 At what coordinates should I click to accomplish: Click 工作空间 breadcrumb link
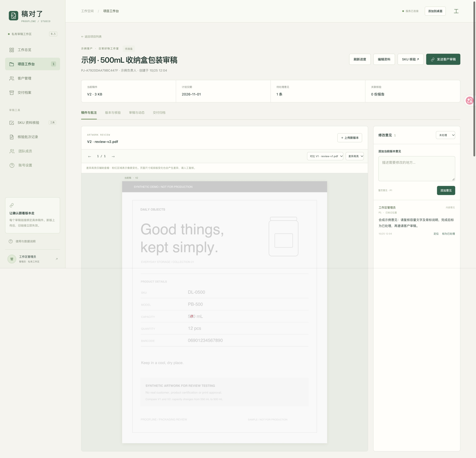click(87, 11)
